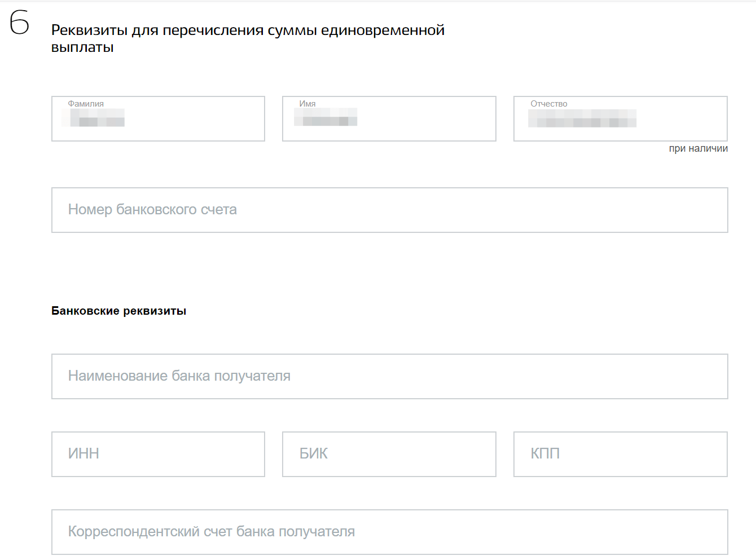Click the 'Банковские реквизиты' subheading

[x=118, y=311]
